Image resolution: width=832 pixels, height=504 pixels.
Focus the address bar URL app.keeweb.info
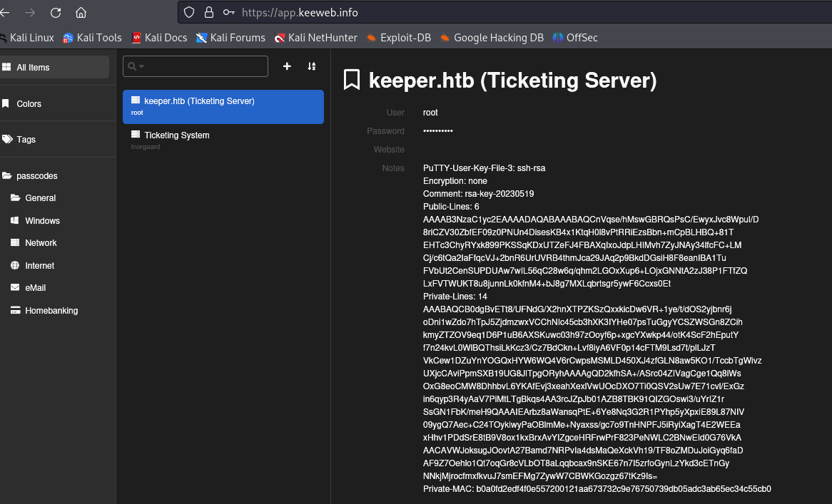(300, 12)
